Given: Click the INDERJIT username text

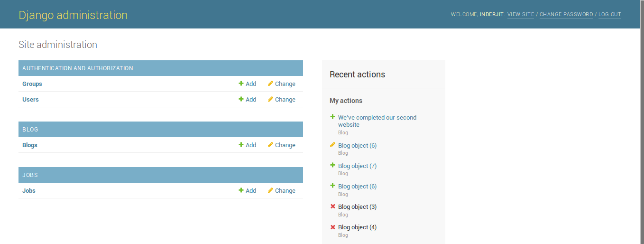Looking at the screenshot, I should pyautogui.click(x=491, y=15).
